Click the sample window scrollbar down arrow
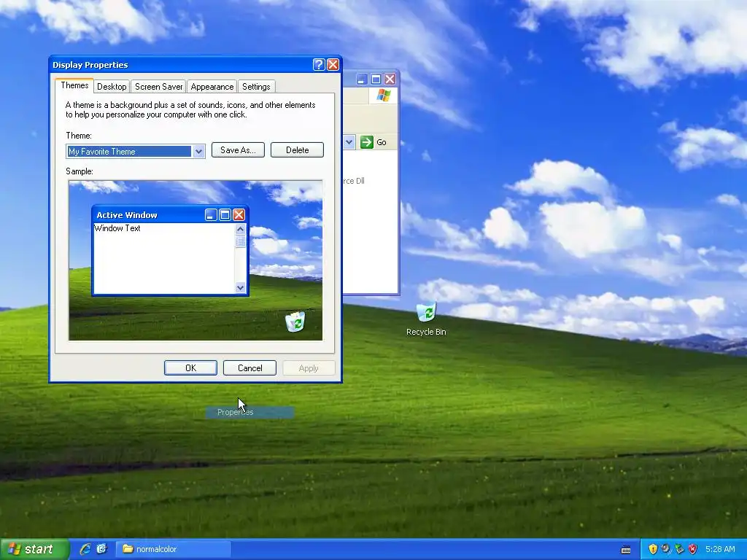 pos(240,287)
